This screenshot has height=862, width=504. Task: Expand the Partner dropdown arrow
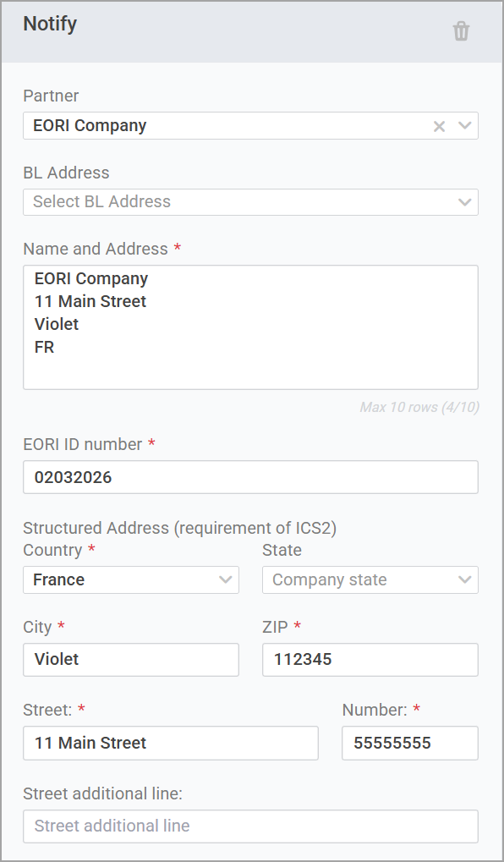[x=465, y=125]
